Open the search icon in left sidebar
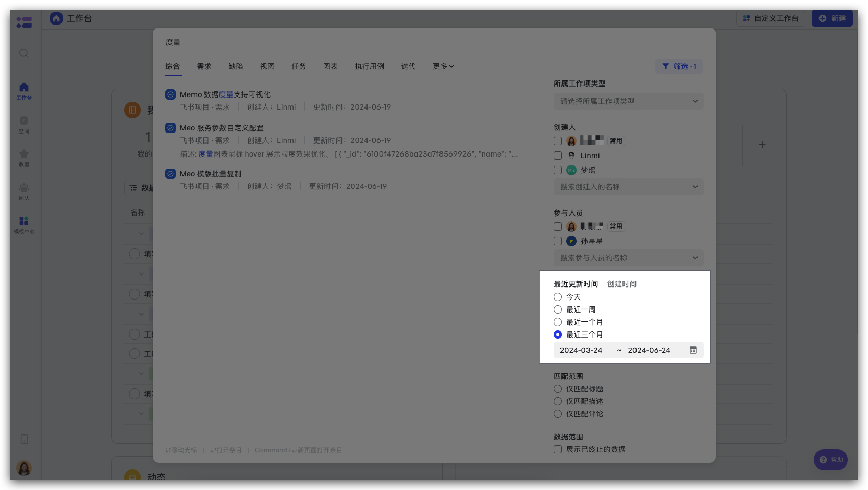 point(23,53)
